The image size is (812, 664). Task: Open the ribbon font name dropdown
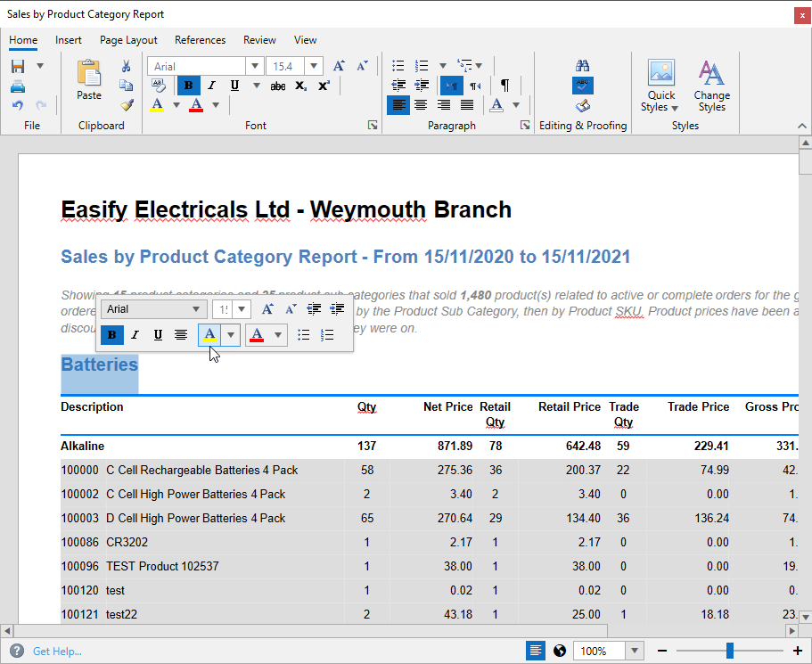(x=255, y=66)
